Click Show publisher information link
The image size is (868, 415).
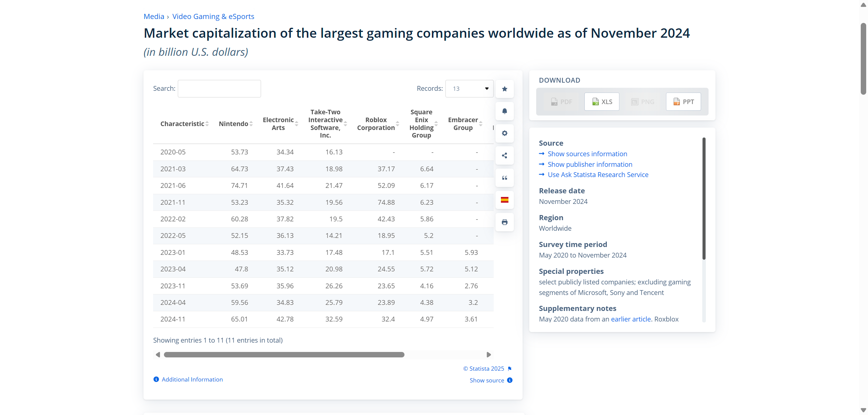coord(590,164)
